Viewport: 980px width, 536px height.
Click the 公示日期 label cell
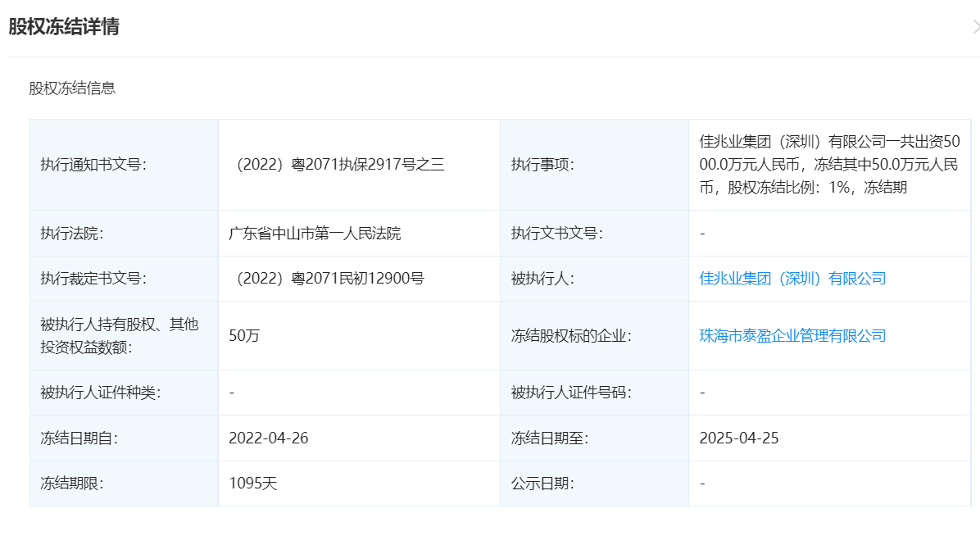coord(542,484)
